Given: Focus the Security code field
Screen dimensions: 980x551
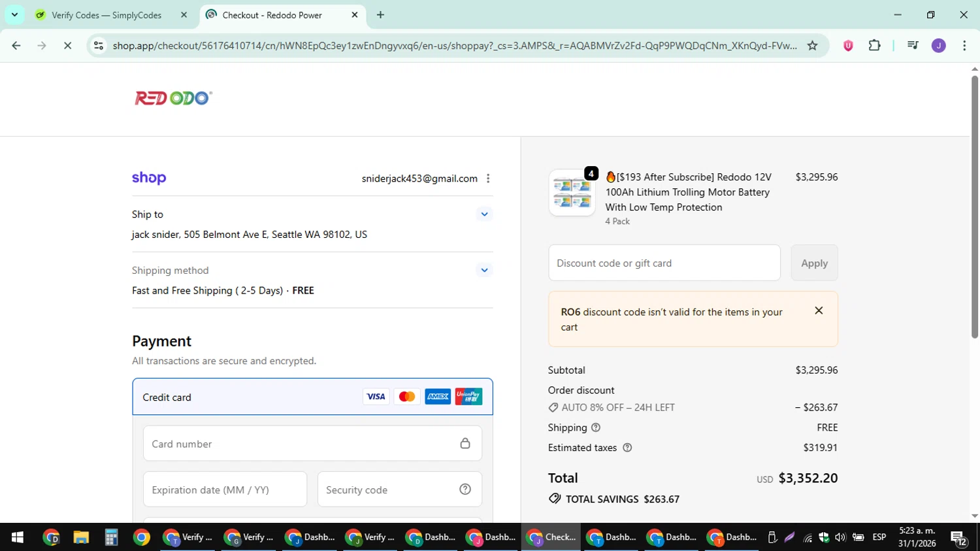Looking at the screenshot, I should coord(400,490).
